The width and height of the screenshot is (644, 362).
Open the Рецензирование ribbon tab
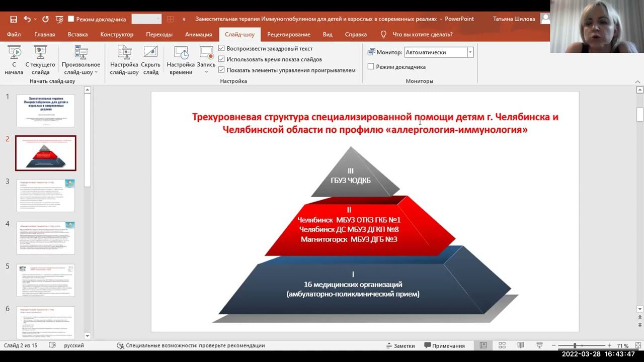tap(288, 34)
